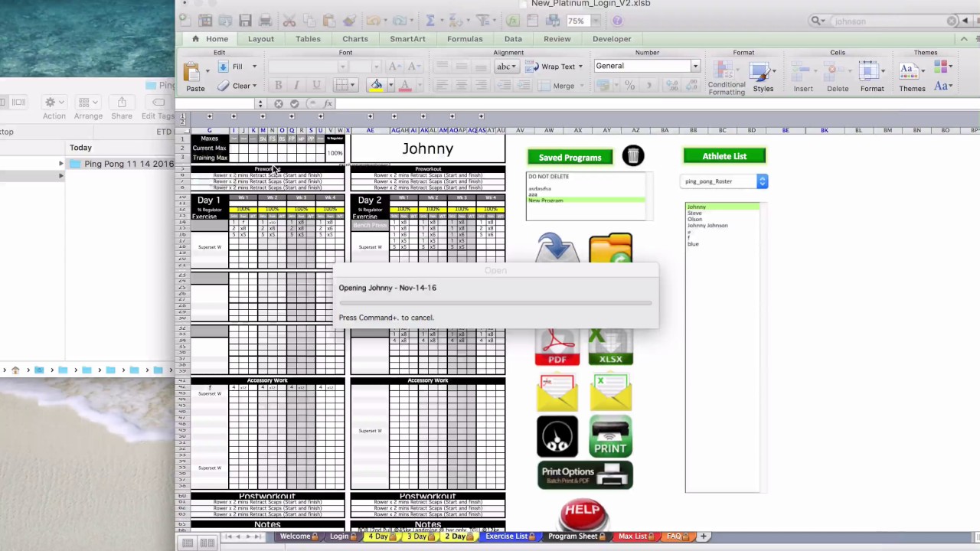Open the Styles dropdown
The image size is (980, 551).
pyautogui.click(x=763, y=77)
